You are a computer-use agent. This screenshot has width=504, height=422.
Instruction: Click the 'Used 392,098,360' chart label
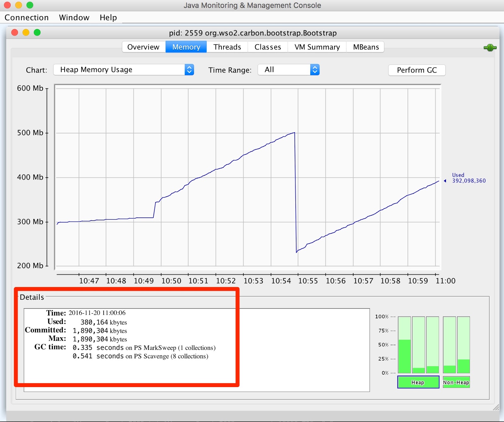coord(469,178)
